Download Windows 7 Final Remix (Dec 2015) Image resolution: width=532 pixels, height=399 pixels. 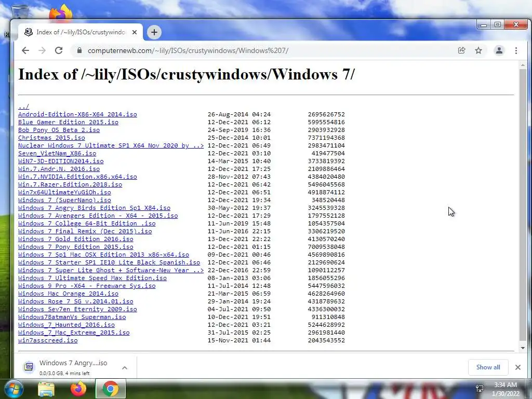coord(85,231)
